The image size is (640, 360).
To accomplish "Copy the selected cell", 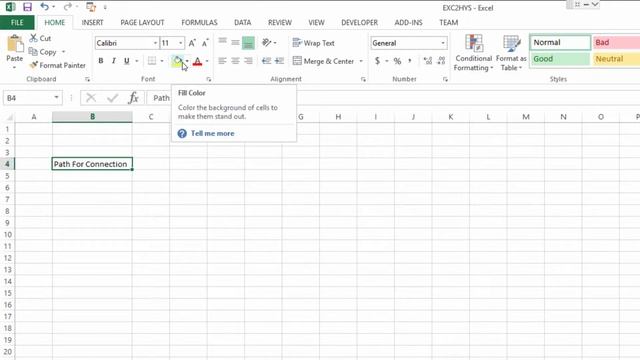I will 42,52.
